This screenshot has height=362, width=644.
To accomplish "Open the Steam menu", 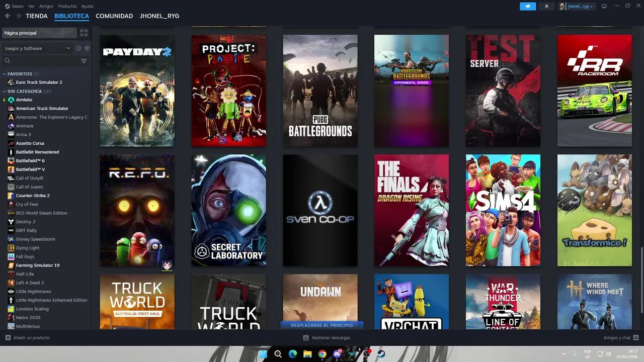I will click(18, 6).
